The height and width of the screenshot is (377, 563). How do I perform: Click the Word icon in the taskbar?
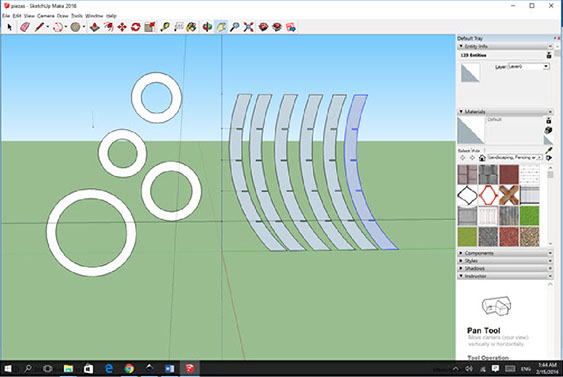pos(169,369)
